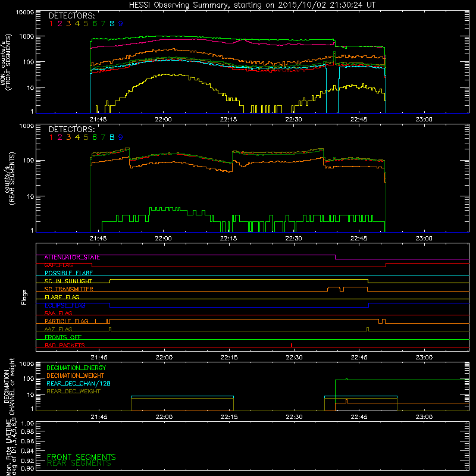This screenshot has width=476, height=476.
Task: Click the FLARE_FLAG label
Action: pyautogui.click(x=62, y=297)
